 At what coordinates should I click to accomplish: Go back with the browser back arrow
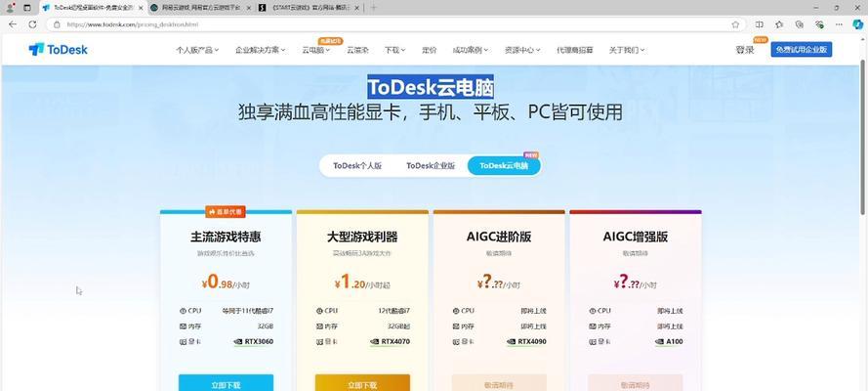tap(12, 24)
